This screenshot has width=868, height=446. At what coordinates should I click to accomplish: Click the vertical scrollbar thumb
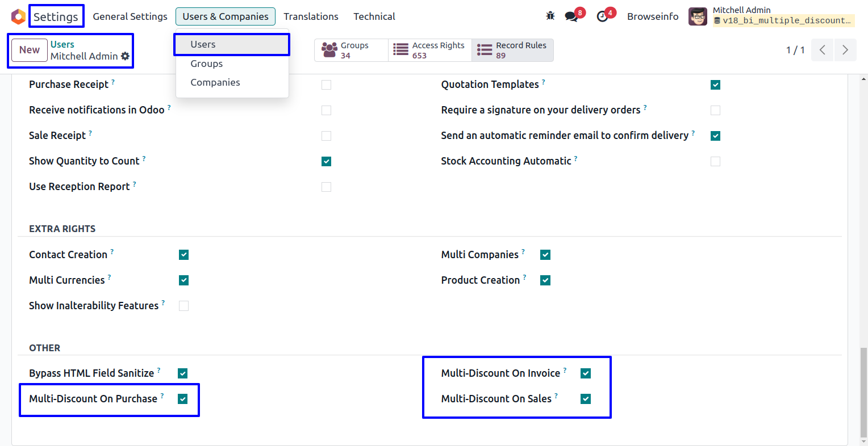[x=864, y=392]
